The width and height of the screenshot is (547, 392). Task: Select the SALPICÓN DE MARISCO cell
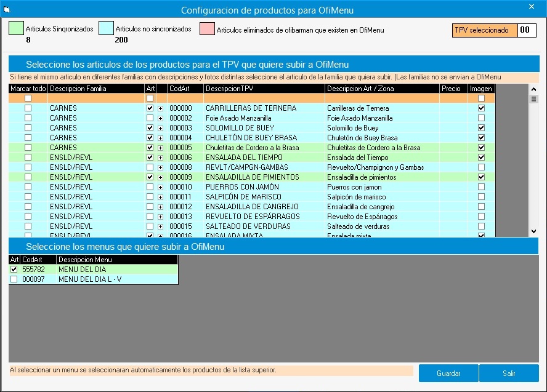point(264,196)
